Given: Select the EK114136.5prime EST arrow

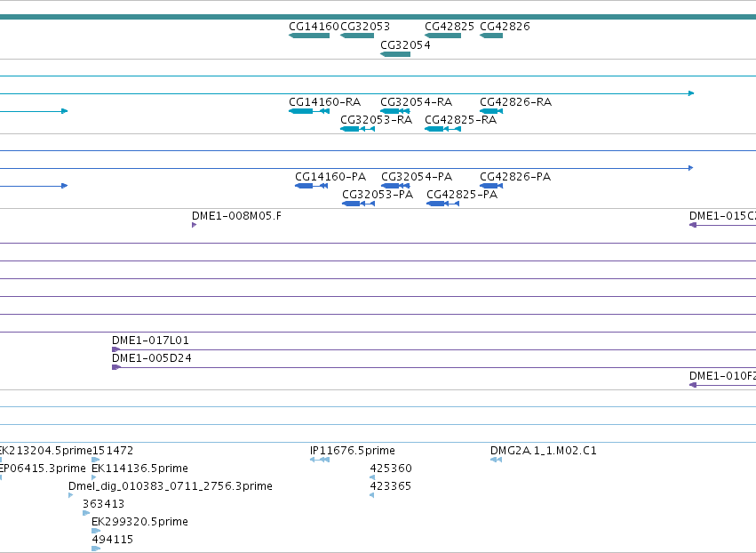Looking at the screenshot, I should [x=93, y=477].
